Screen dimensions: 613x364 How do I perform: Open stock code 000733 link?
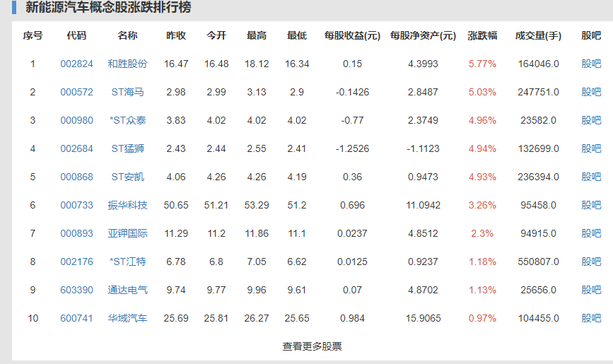point(76,205)
